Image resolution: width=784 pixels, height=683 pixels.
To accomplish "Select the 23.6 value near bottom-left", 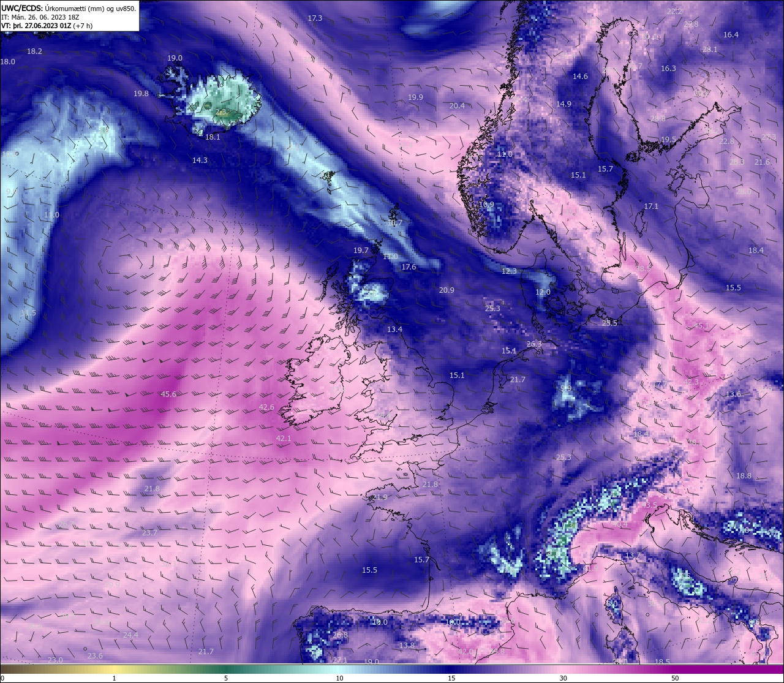I will click(95, 656).
